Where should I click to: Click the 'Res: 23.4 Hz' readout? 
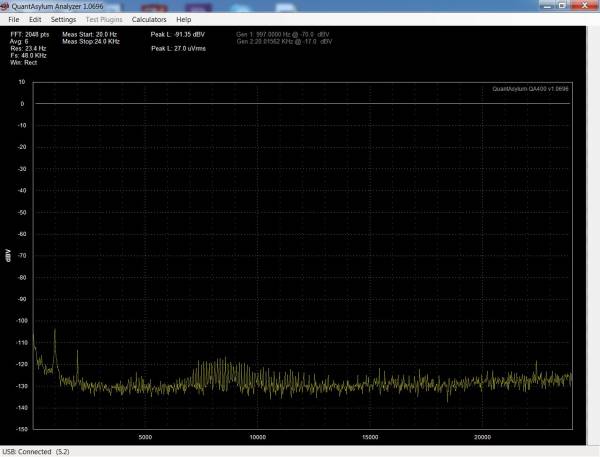(28, 49)
